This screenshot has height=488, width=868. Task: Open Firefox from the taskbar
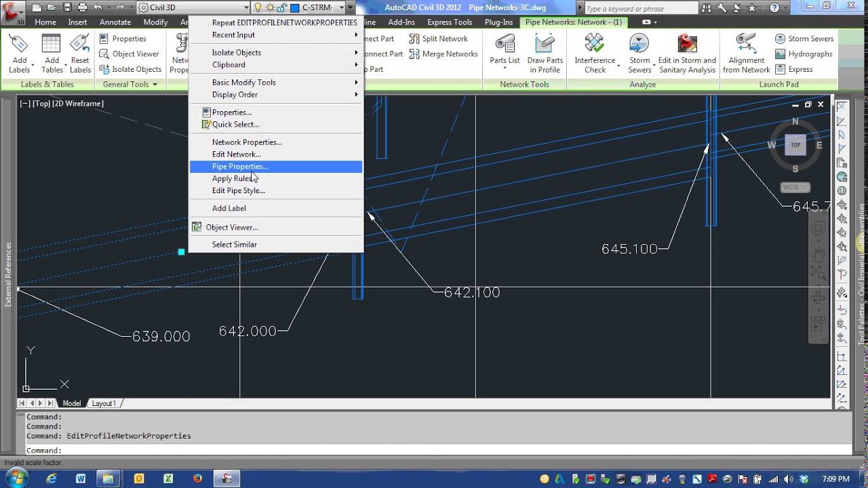click(x=197, y=479)
